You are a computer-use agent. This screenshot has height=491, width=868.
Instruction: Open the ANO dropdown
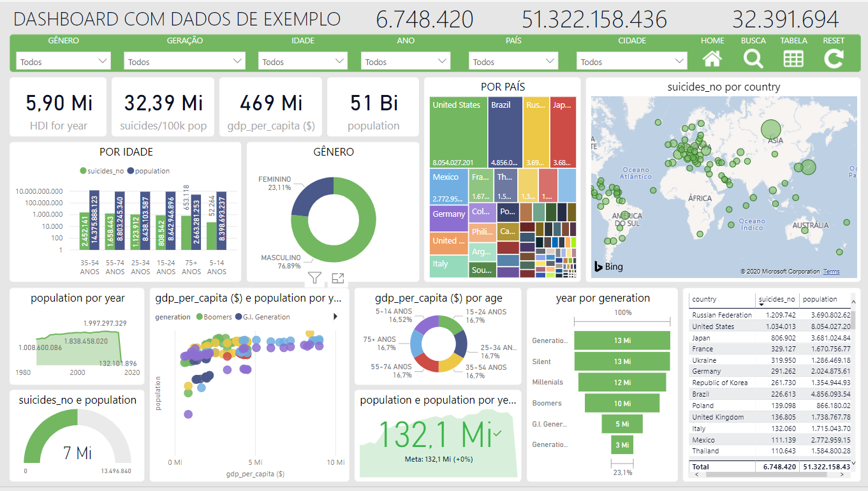(405, 61)
